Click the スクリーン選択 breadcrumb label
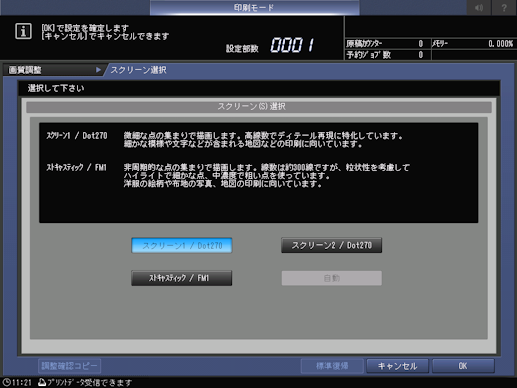The image size is (517, 388). (139, 70)
